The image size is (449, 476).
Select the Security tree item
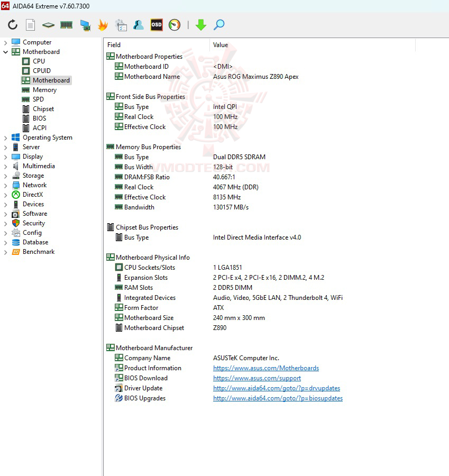pyautogui.click(x=34, y=223)
